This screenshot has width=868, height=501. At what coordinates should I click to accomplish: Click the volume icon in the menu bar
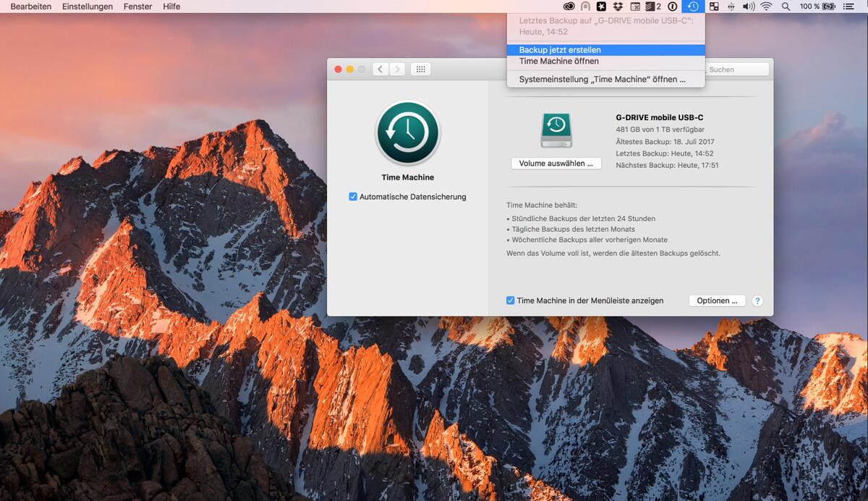[747, 7]
